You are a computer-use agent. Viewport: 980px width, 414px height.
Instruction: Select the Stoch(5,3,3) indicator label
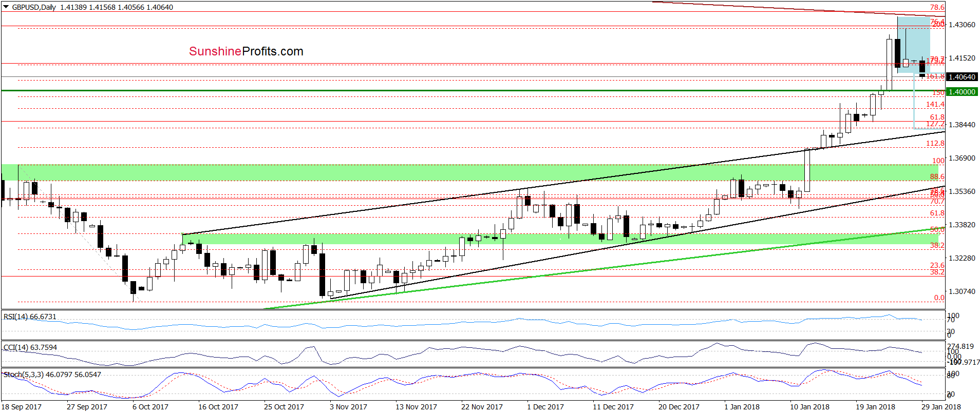point(52,374)
